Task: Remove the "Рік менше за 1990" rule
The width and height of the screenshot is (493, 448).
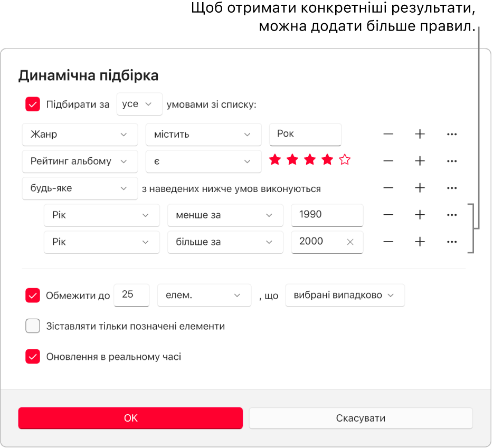Action: [388, 215]
